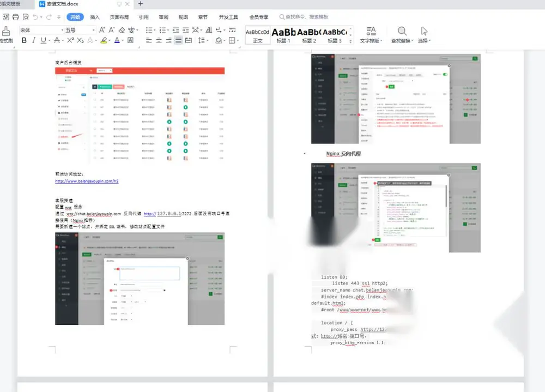Click the Redo arrow icon

pyautogui.click(x=49, y=17)
